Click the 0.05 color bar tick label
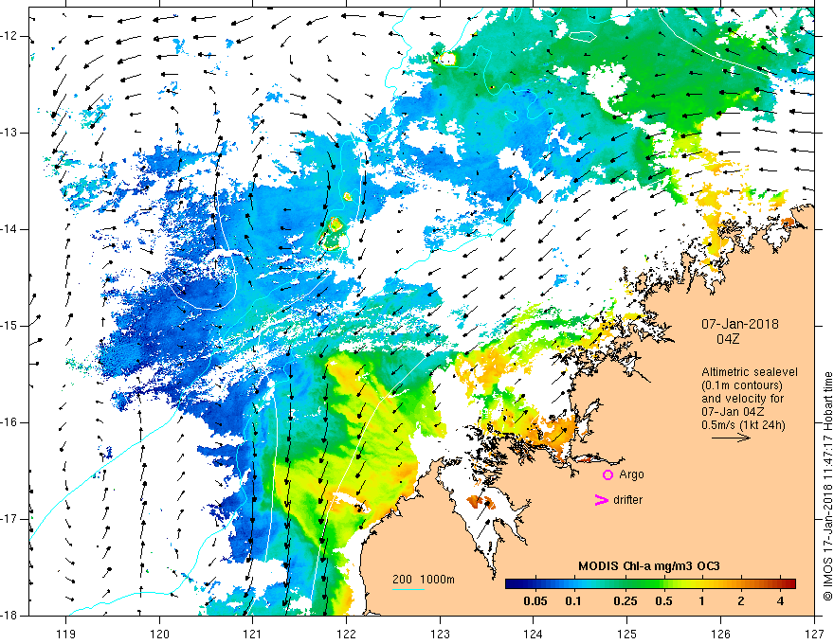This screenshot has height=644, width=834. pyautogui.click(x=535, y=601)
